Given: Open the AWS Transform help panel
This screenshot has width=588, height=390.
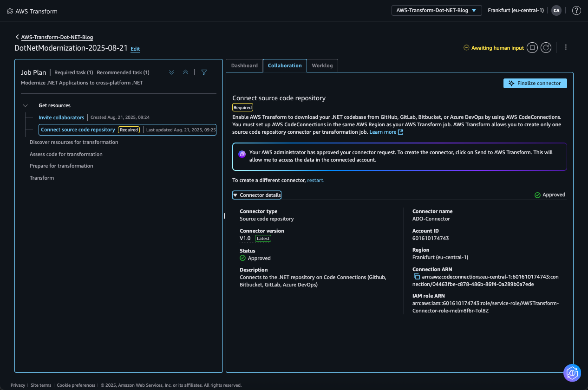Looking at the screenshot, I should tap(576, 10).
